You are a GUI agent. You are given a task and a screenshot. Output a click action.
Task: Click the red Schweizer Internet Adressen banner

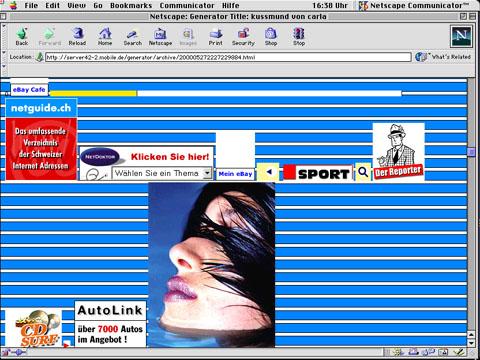pyautogui.click(x=41, y=149)
